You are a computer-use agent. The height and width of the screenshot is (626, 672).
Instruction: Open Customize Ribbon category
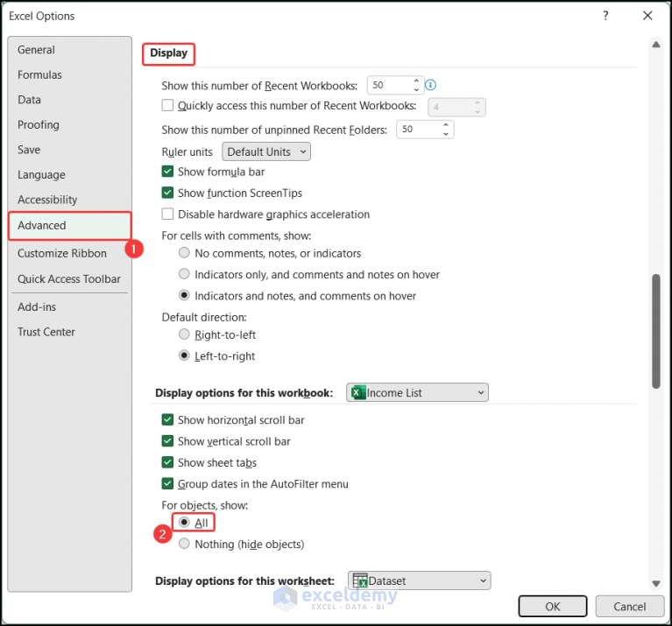click(69, 254)
